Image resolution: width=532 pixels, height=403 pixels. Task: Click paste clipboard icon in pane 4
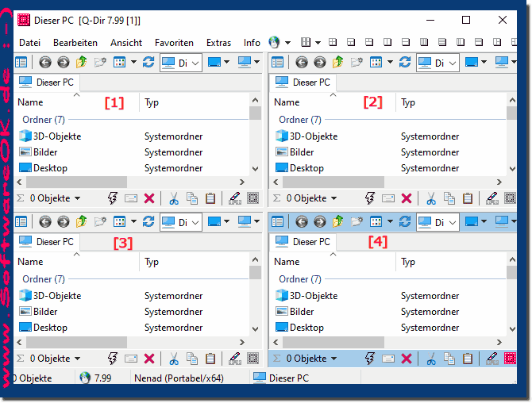coord(468,359)
